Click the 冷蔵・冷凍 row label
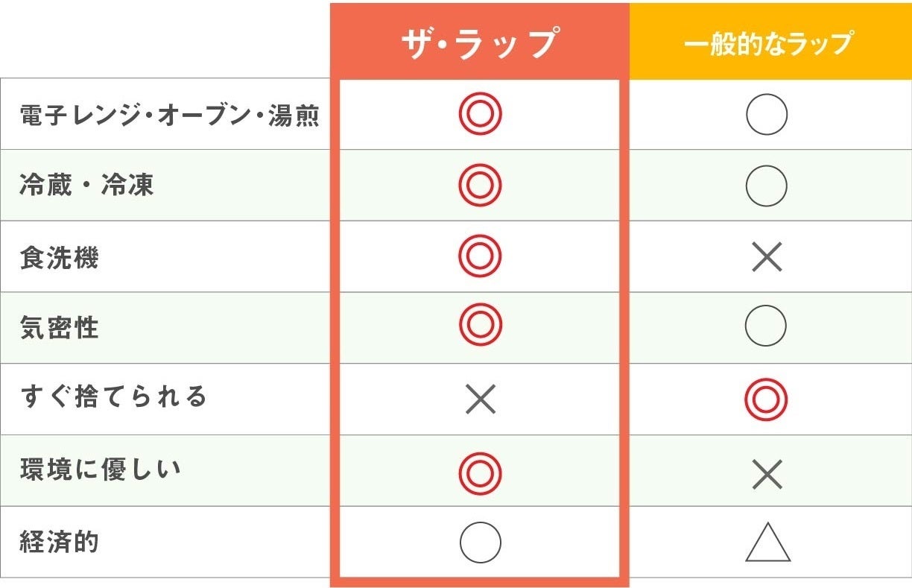 point(86,185)
